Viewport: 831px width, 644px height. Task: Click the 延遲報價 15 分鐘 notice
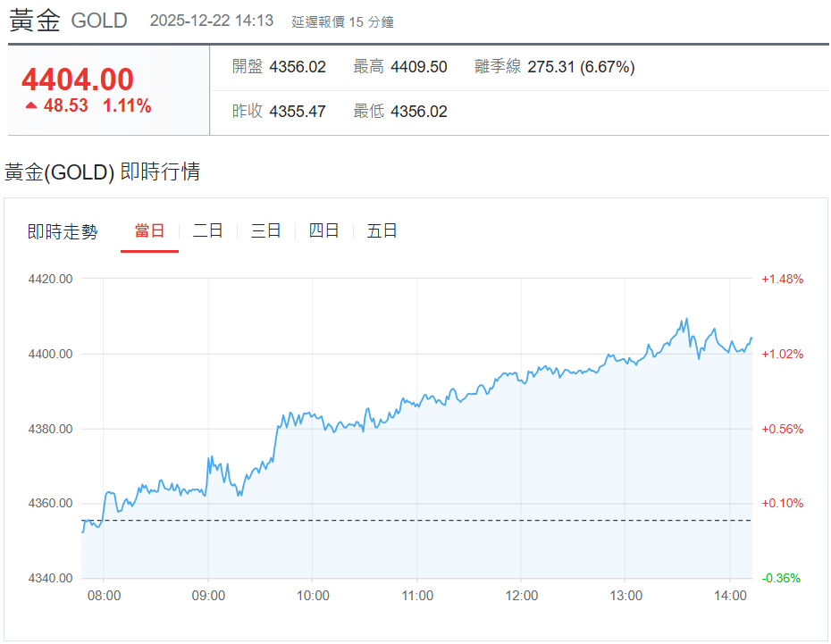coord(342,21)
